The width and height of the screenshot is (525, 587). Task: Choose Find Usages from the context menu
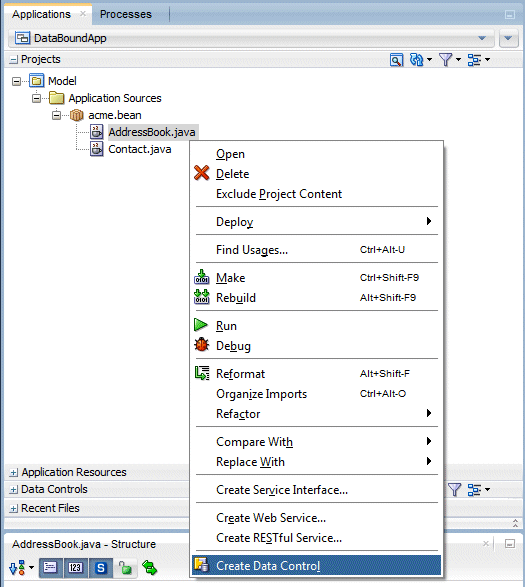tap(317, 250)
